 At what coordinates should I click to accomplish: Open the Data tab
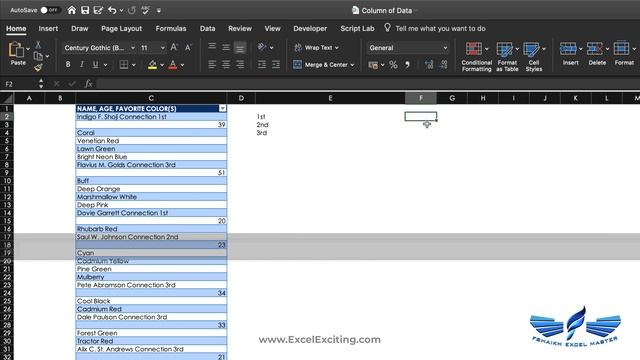point(207,29)
